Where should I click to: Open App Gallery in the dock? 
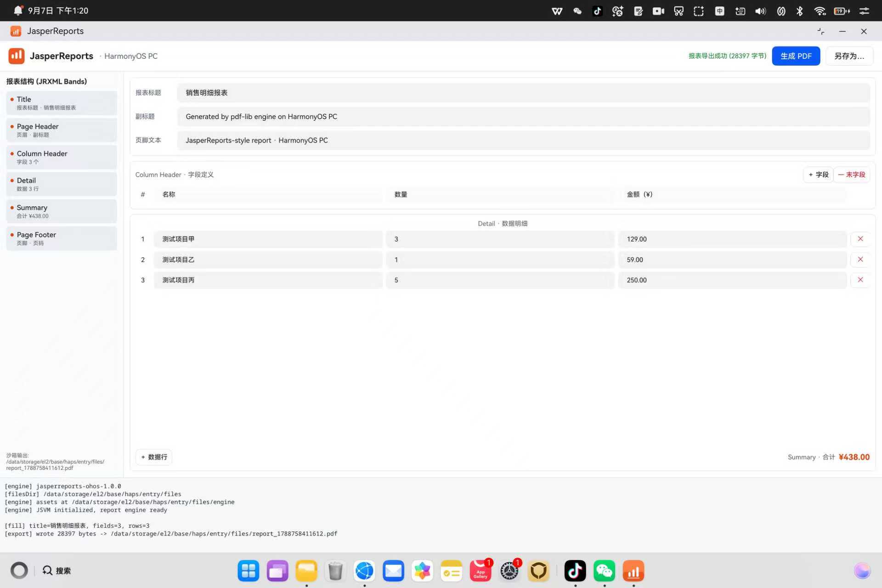tap(480, 571)
